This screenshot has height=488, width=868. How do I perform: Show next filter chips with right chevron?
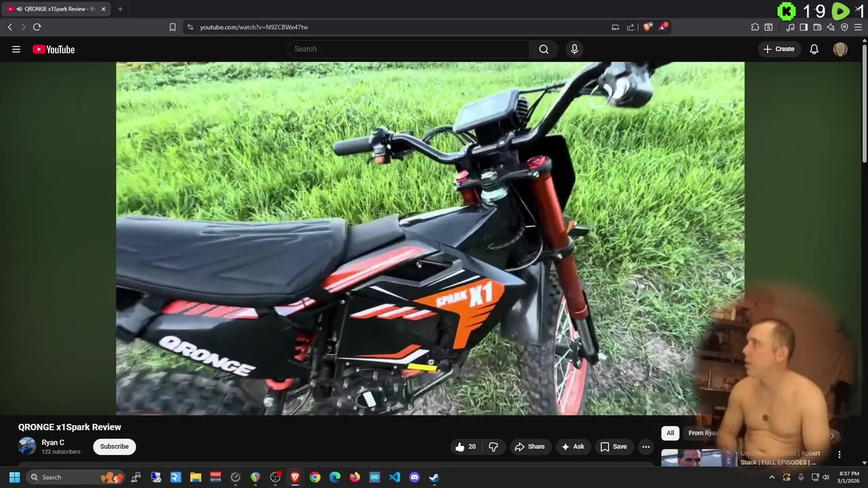[832, 436]
